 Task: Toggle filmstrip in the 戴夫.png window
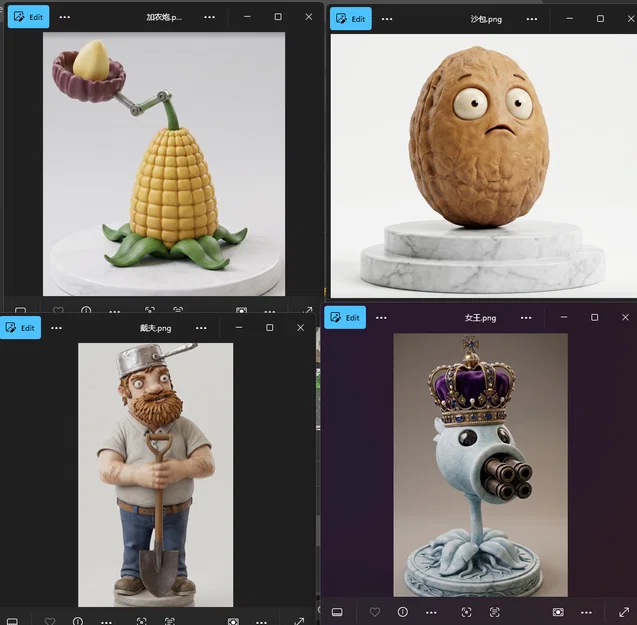tap(12, 622)
